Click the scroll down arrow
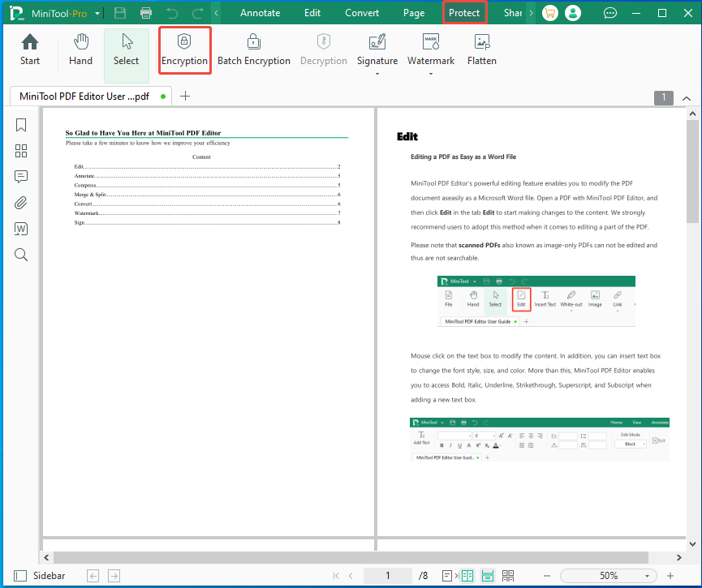Screen dimensions: 702x588 (x=692, y=544)
